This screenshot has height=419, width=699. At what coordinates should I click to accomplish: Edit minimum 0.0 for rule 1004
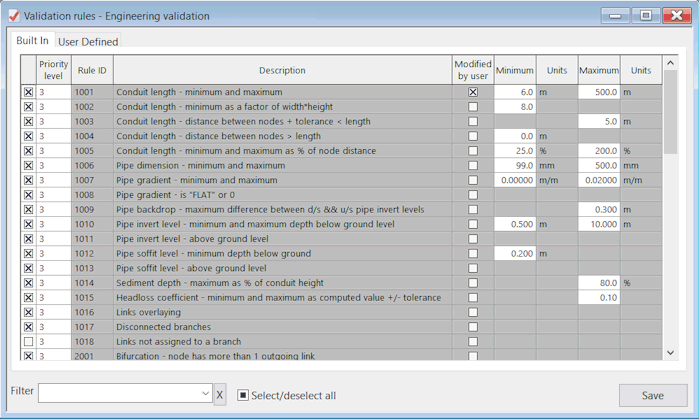coord(514,136)
